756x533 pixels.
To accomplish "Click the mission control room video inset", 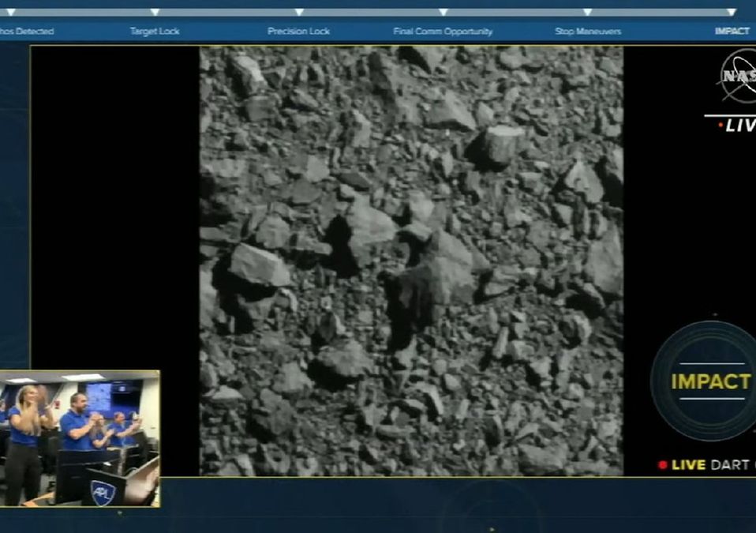I will point(80,438).
